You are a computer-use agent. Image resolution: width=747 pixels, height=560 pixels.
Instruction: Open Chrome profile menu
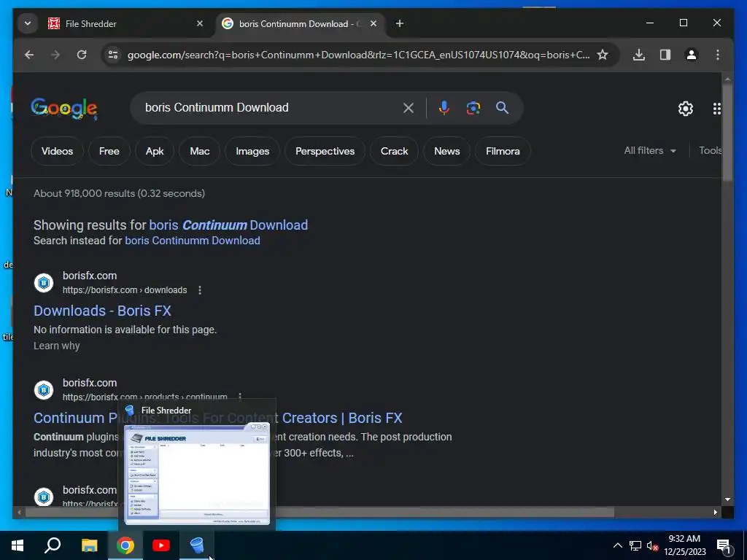pos(692,55)
